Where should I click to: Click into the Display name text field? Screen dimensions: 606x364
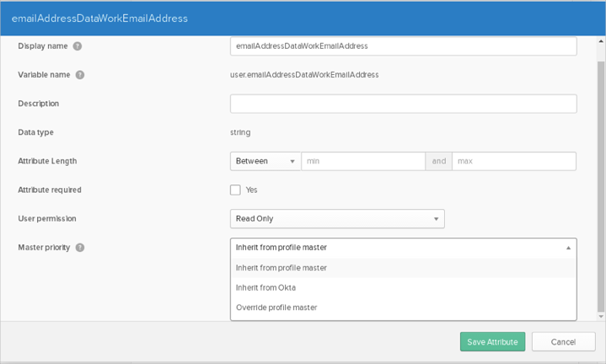point(403,46)
